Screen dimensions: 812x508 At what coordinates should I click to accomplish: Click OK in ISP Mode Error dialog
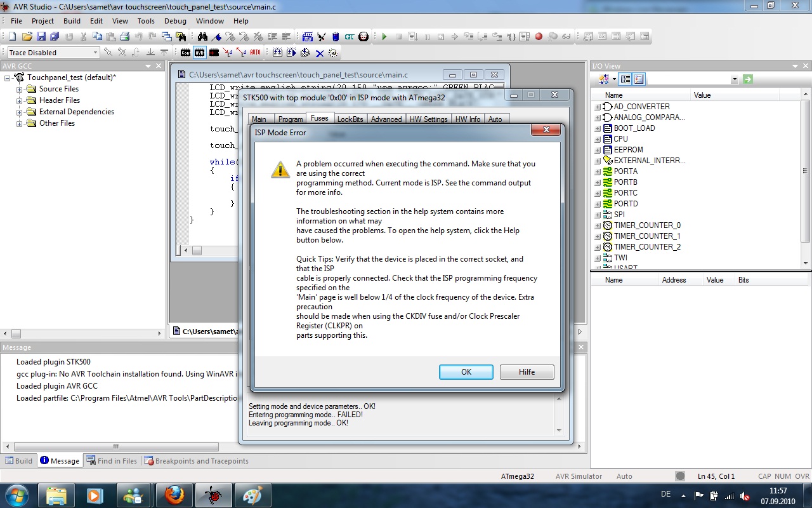[x=466, y=372]
